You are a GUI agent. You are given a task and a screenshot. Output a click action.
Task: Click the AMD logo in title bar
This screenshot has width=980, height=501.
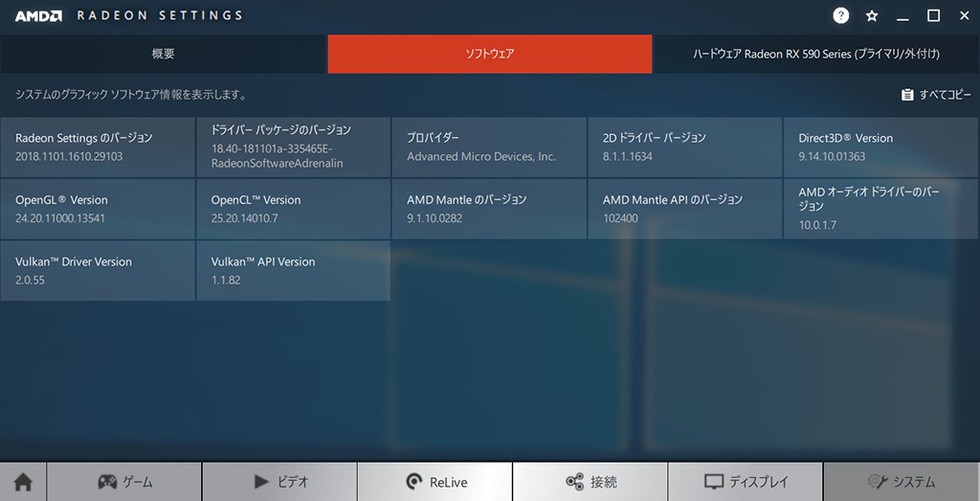tap(38, 16)
